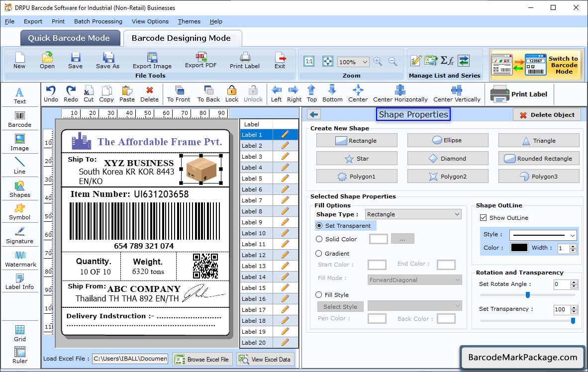Pick the outline Color swatch
Viewport: 588px width, 372px height.
[519, 248]
